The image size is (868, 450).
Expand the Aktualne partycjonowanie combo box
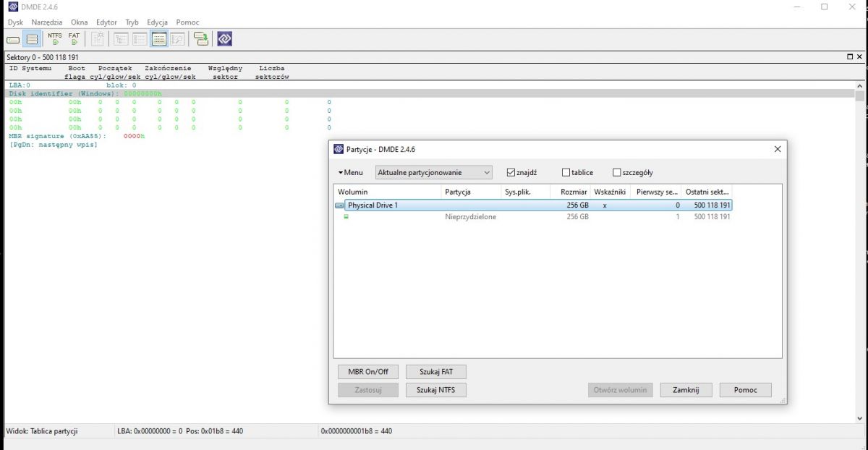[434, 172]
